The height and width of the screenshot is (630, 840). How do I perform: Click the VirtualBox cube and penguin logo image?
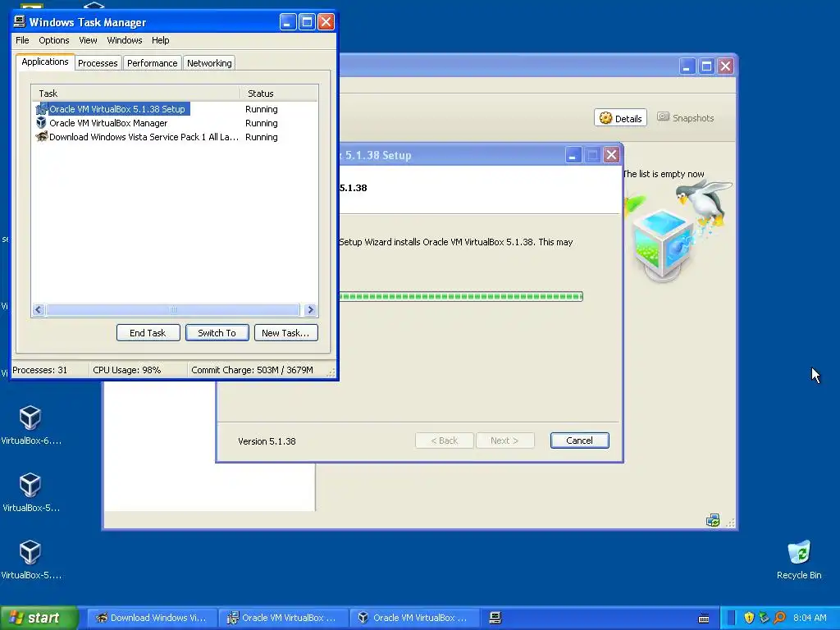pyautogui.click(x=678, y=231)
